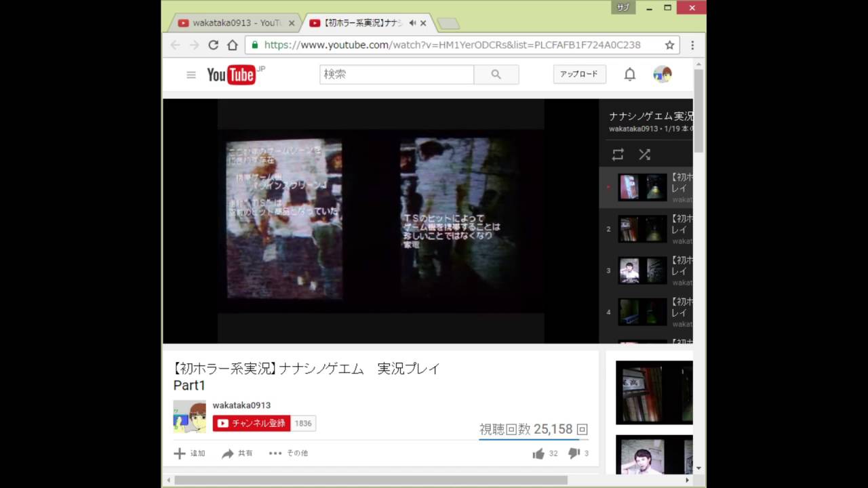868x488 pixels.
Task: Open the browser home page icon
Action: [x=232, y=45]
